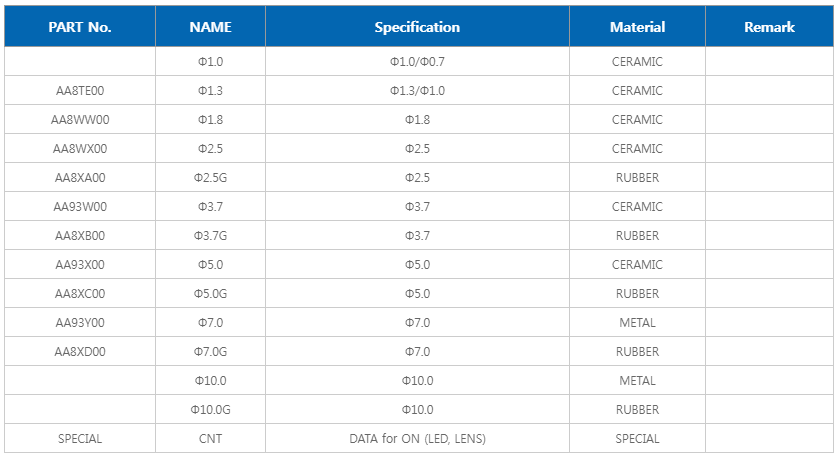Screen dimensions: 840x461
Task: Select part number AA8WX00
Action: [x=80, y=149]
